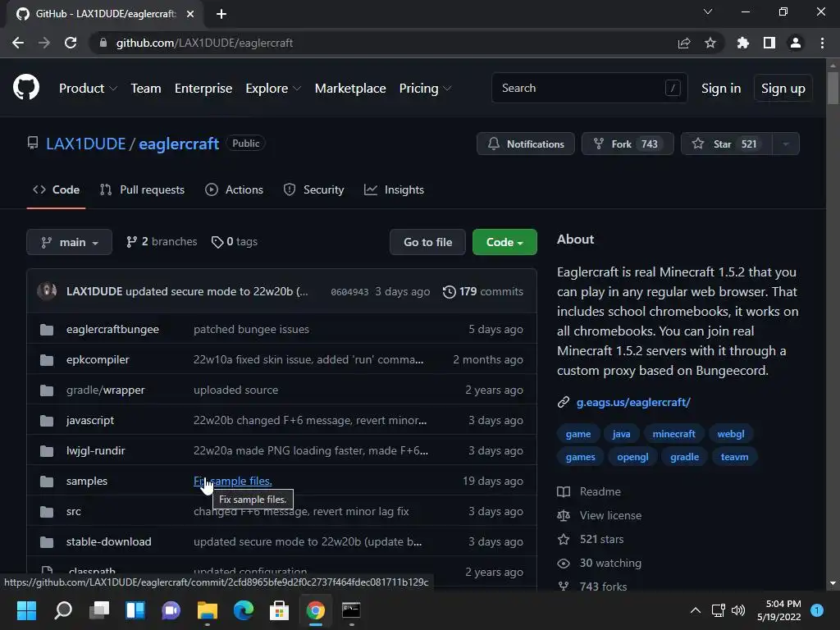Click the Notifications button
Screen dimensions: 840x630
526,144
